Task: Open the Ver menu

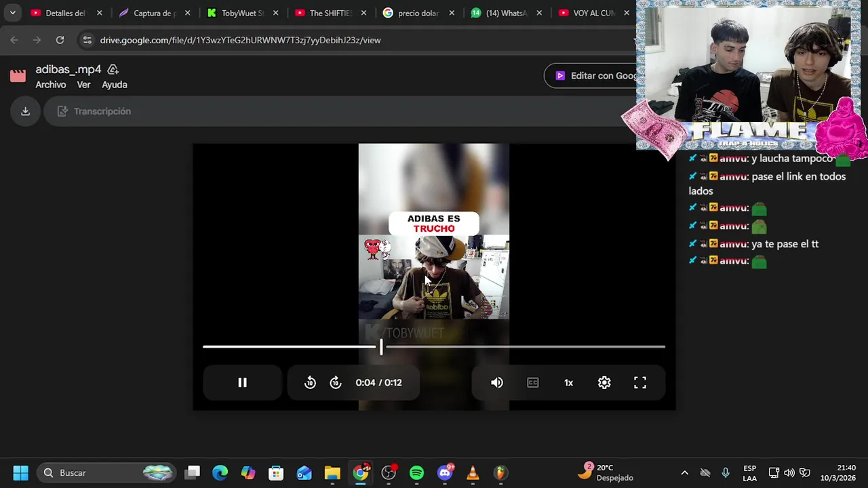Action: pyautogui.click(x=84, y=85)
